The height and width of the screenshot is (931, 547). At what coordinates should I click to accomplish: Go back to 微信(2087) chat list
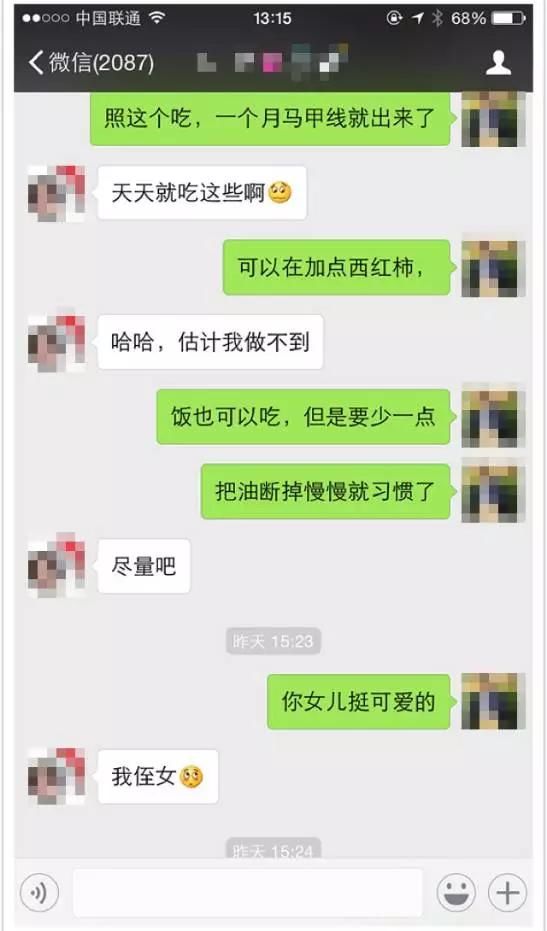pos(92,62)
